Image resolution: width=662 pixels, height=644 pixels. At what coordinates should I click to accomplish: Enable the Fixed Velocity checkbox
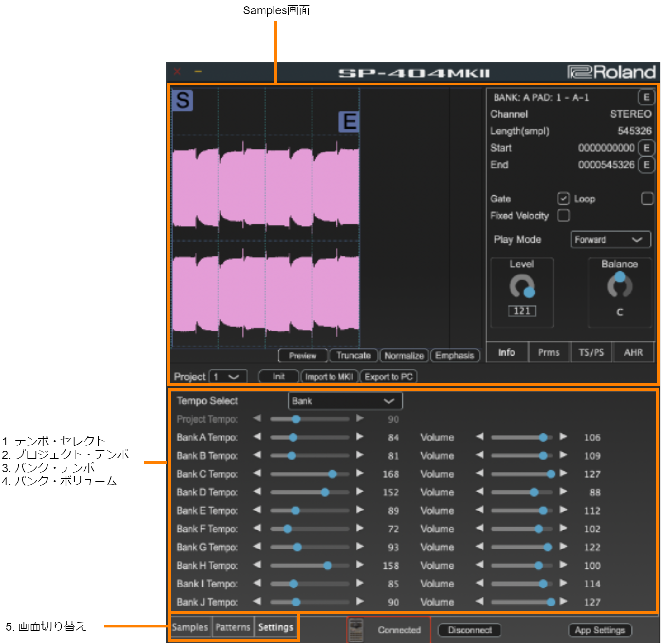click(563, 216)
